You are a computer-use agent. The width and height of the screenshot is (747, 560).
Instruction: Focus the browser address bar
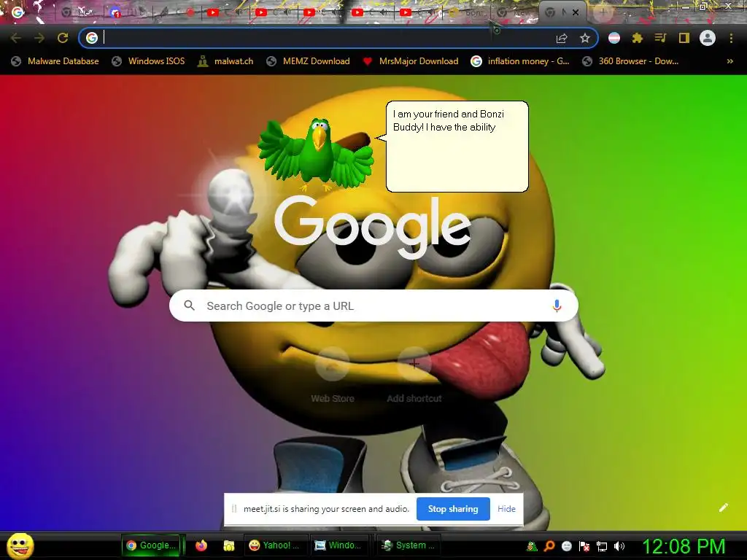tap(338, 38)
